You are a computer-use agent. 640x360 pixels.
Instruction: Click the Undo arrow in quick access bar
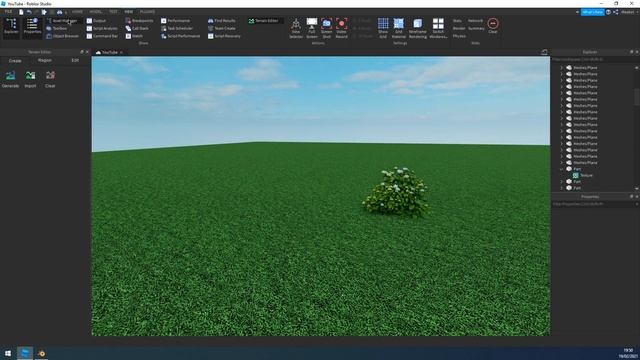29,12
